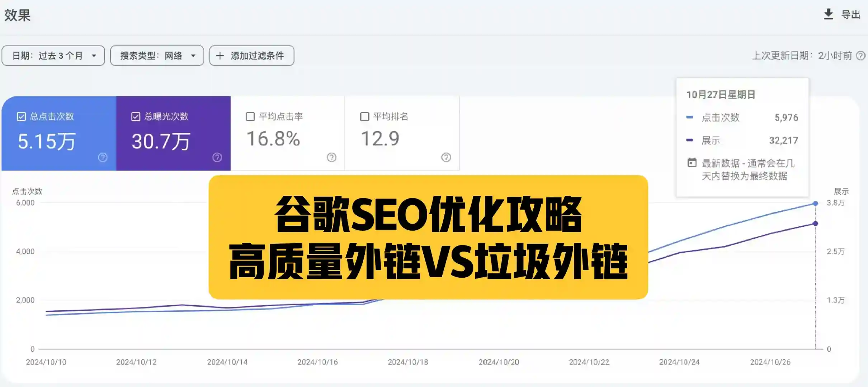
Task: Click the 点击次数 entry in the tooltip
Action: (x=721, y=117)
